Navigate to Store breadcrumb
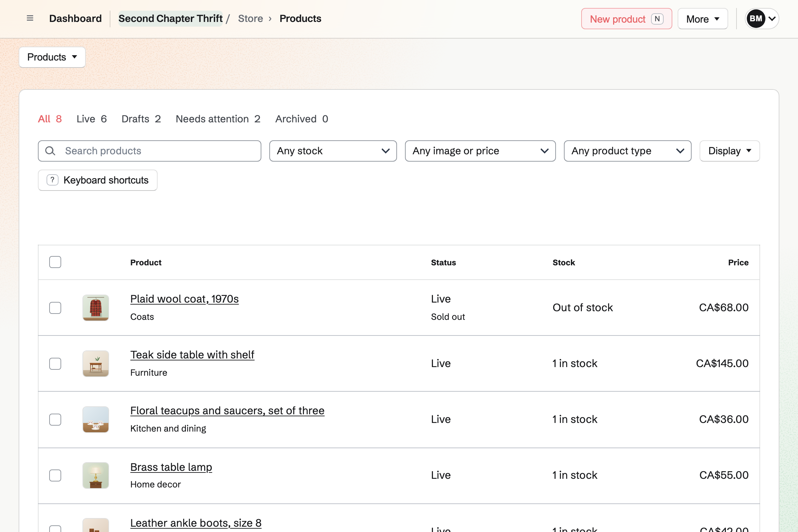 tap(250, 18)
